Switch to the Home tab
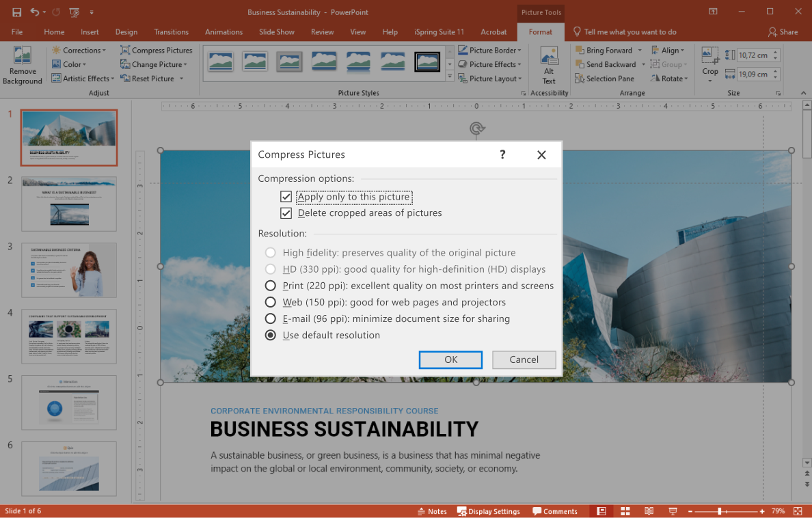This screenshot has width=812, height=518. tap(54, 32)
